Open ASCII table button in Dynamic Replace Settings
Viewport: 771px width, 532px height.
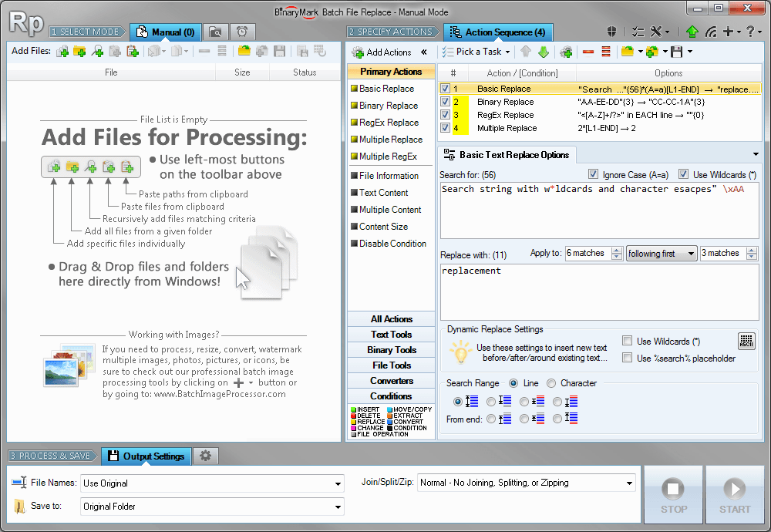(746, 341)
